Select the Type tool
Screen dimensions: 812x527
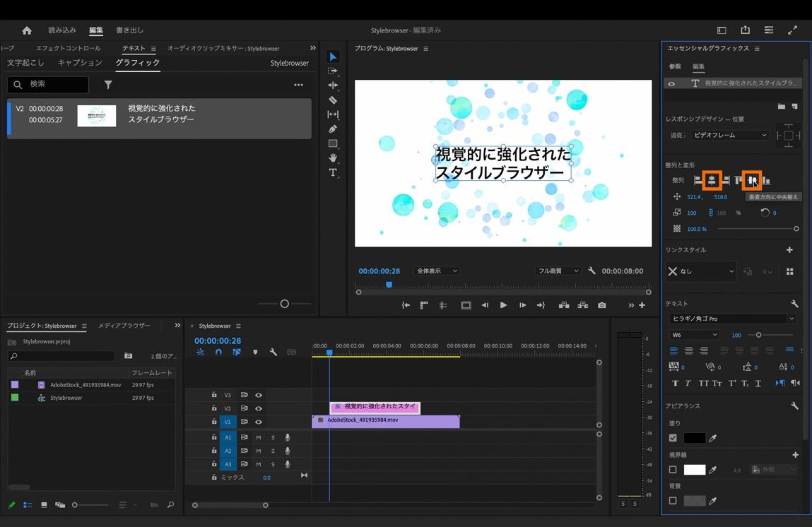pos(333,173)
